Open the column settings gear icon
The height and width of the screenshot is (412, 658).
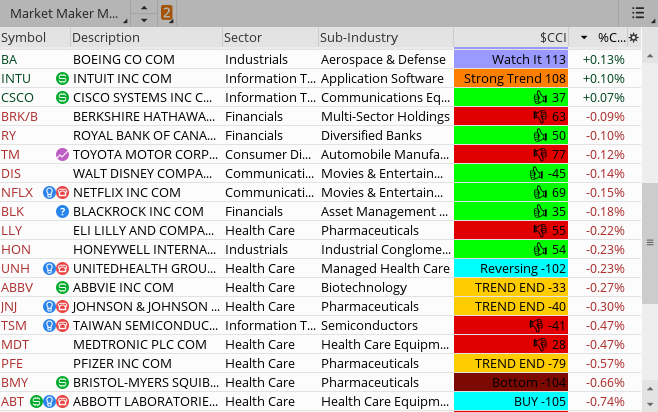click(x=633, y=37)
